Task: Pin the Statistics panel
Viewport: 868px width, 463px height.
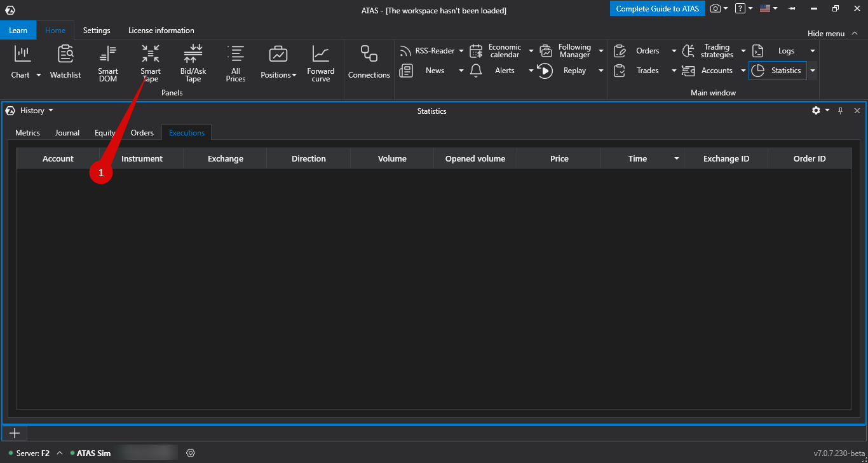Action: coord(840,111)
